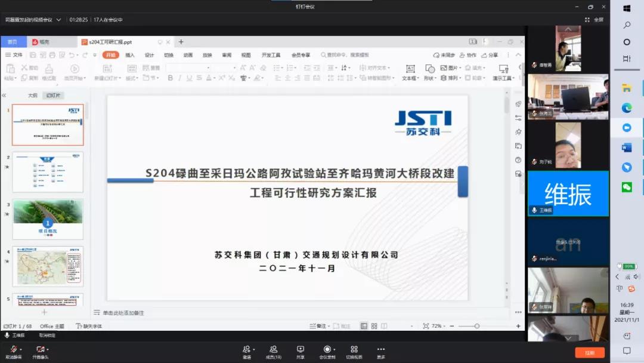Open Microsoft Edge from the taskbar
The height and width of the screenshot is (363, 644).
[627, 108]
